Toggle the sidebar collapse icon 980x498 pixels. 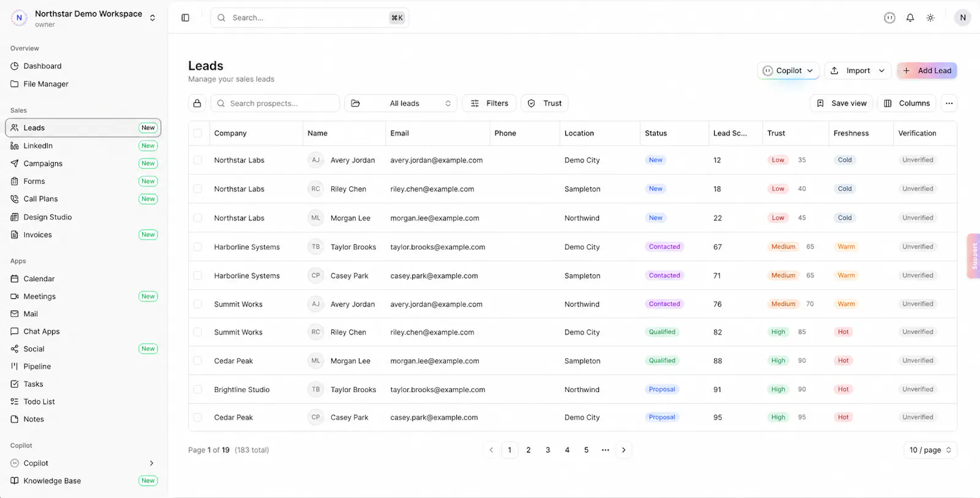click(x=186, y=18)
